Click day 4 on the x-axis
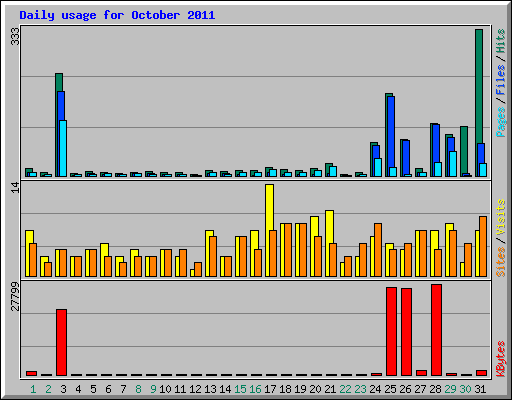 click(x=78, y=389)
